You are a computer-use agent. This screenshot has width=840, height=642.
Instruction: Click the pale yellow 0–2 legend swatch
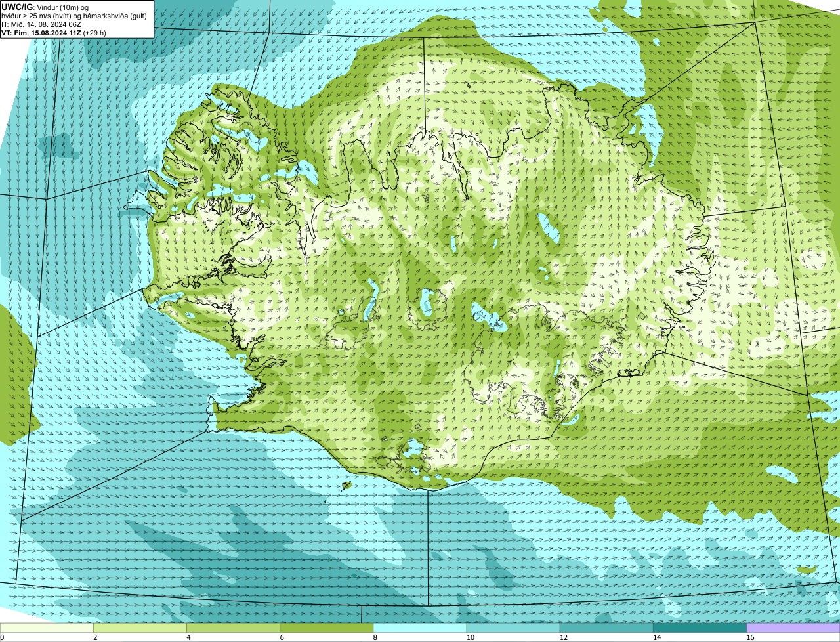47,628
